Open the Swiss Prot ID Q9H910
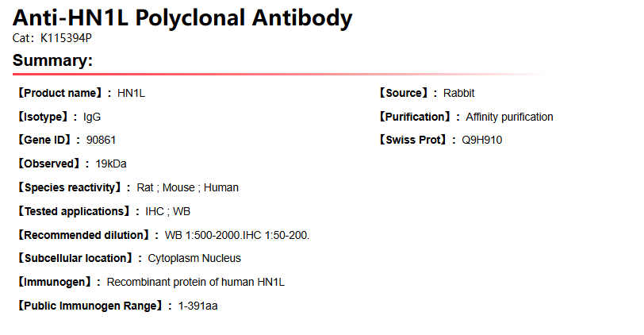This screenshot has height=335, width=644. click(481, 140)
